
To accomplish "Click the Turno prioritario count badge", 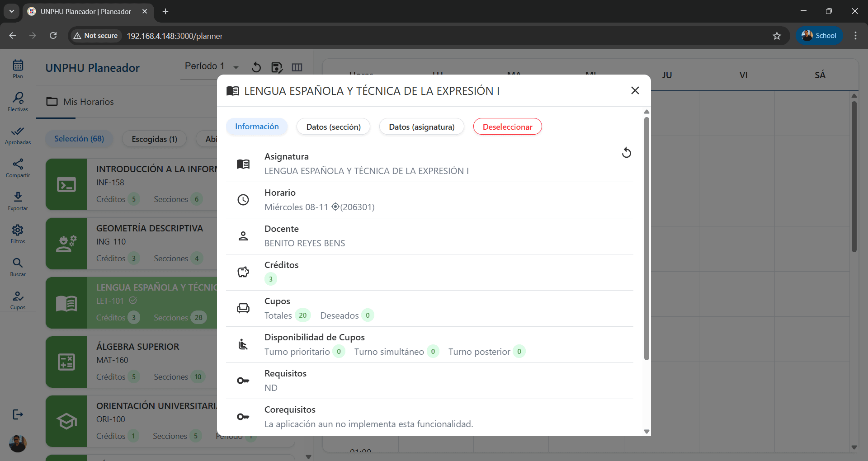I will [339, 352].
